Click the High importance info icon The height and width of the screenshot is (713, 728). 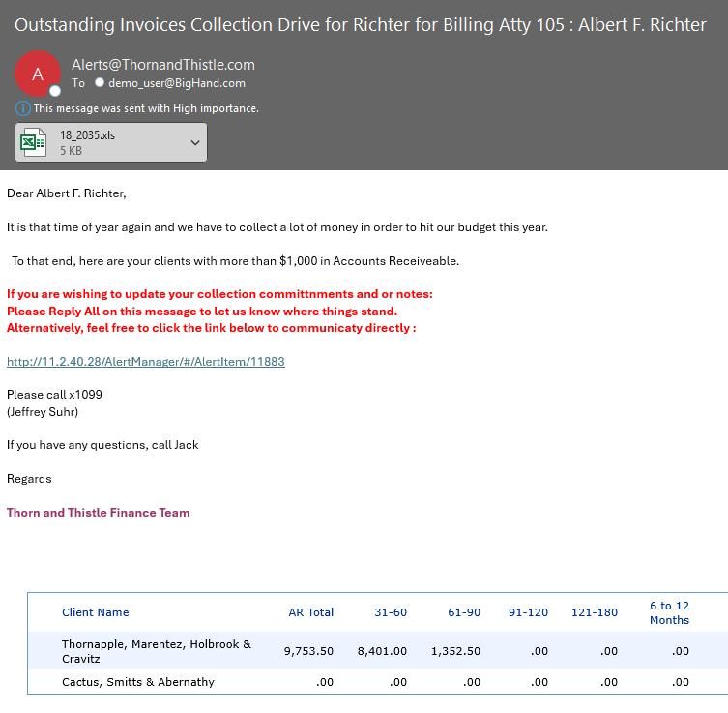pos(23,108)
